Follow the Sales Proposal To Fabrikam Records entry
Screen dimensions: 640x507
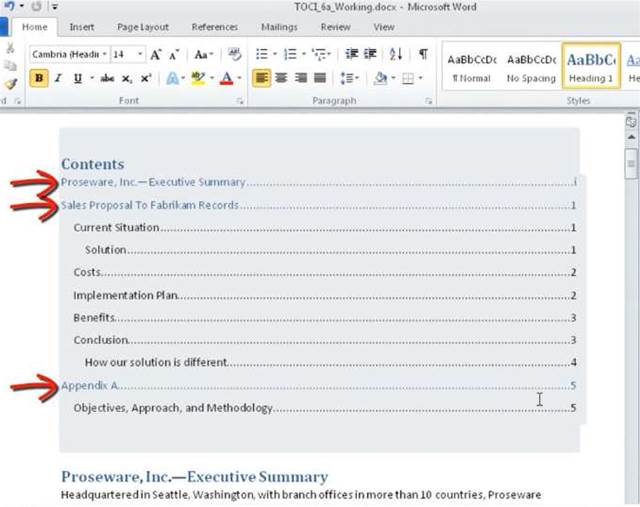(x=319, y=205)
